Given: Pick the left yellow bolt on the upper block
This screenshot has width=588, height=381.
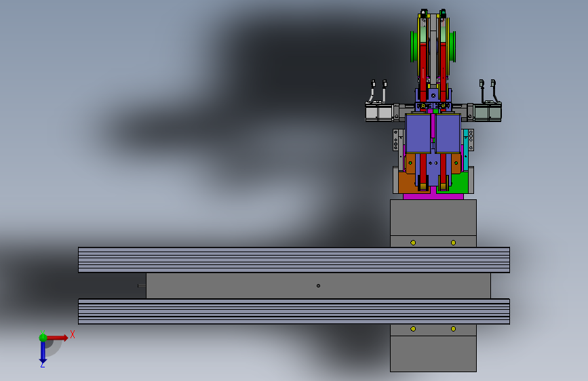Looking at the screenshot, I should point(413,243).
